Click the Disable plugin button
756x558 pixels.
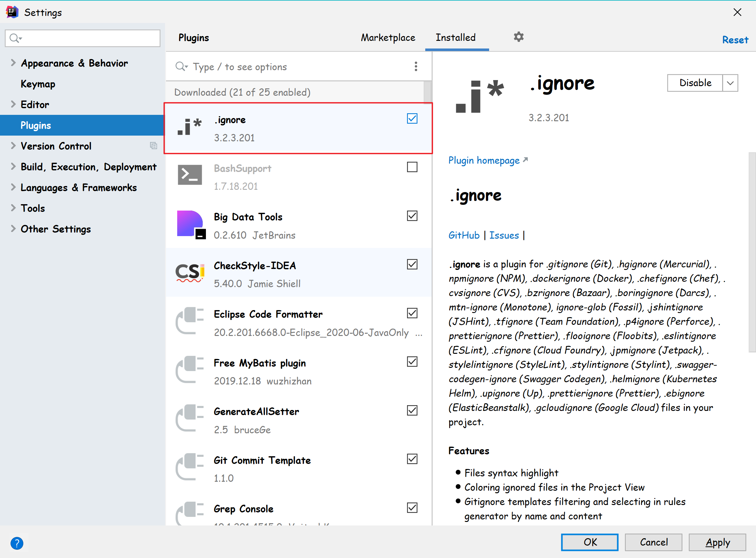tap(695, 83)
